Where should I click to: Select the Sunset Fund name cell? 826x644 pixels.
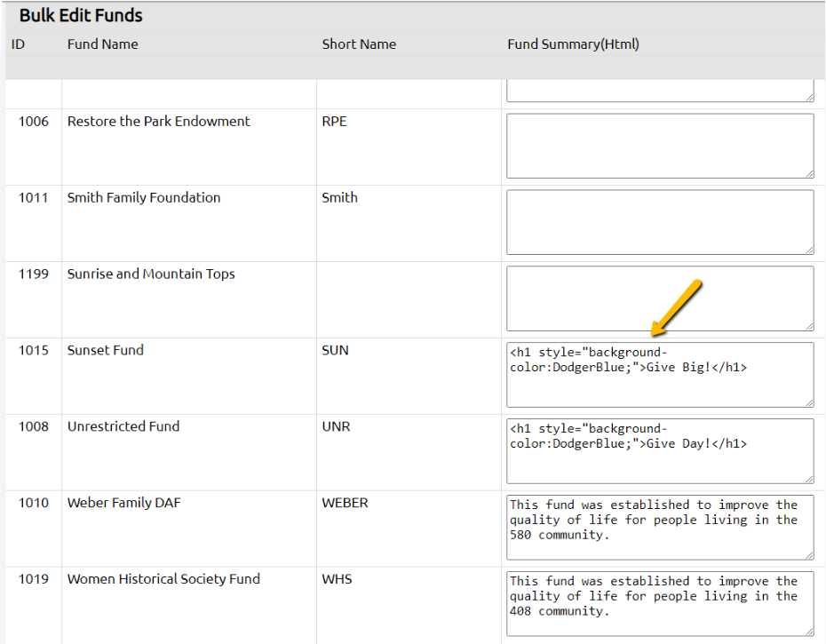coord(105,350)
